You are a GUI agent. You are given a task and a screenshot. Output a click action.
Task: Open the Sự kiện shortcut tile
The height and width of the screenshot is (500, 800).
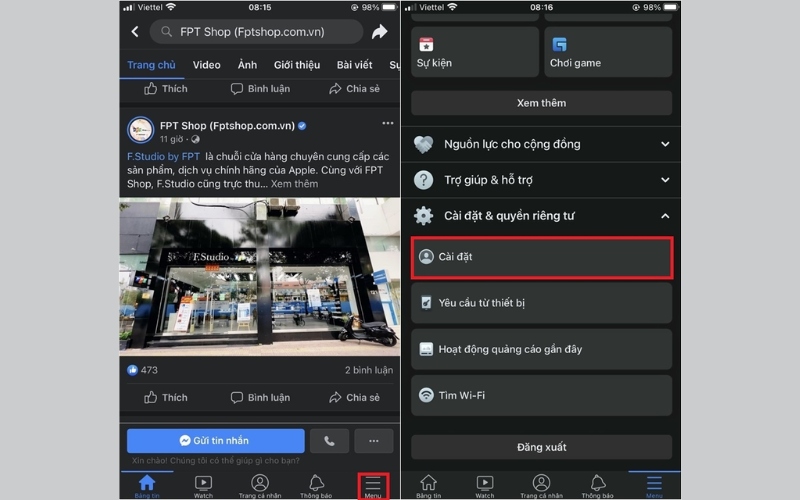click(475, 52)
